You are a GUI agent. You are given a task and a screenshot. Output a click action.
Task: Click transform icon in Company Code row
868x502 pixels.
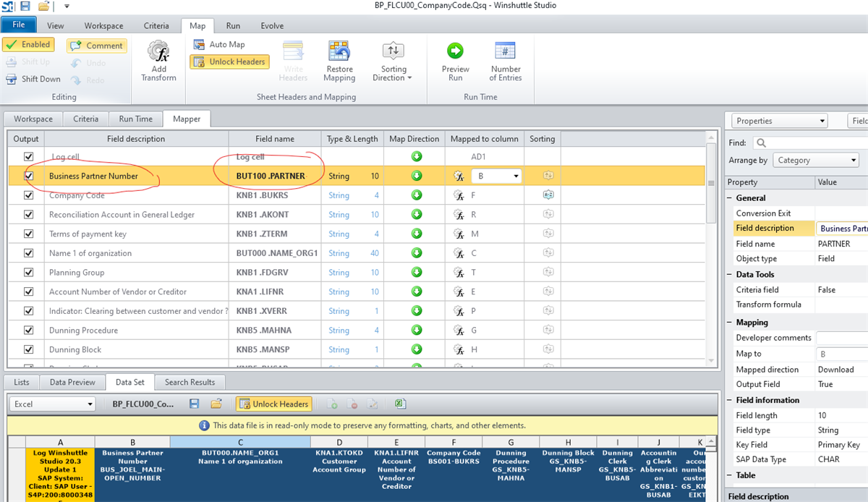pos(458,195)
